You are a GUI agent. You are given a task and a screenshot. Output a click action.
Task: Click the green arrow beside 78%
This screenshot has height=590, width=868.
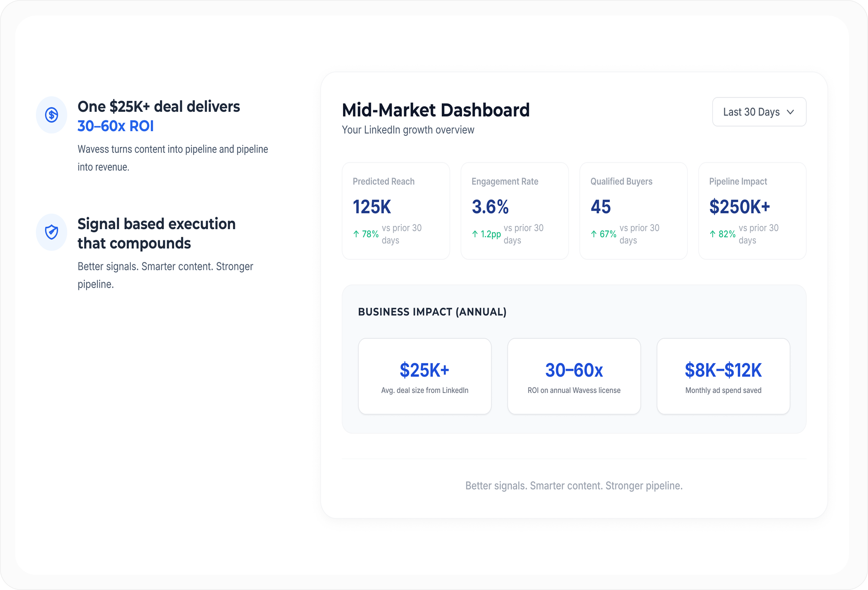356,234
